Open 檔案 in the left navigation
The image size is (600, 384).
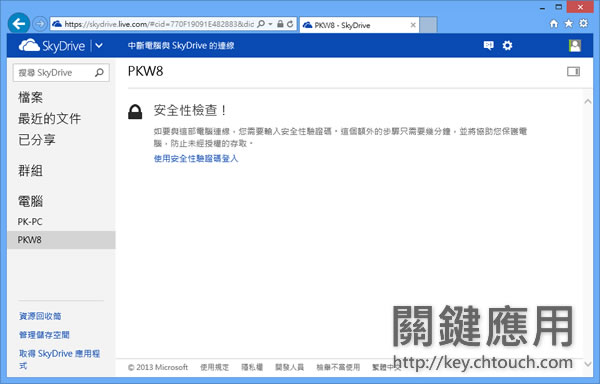click(x=30, y=98)
